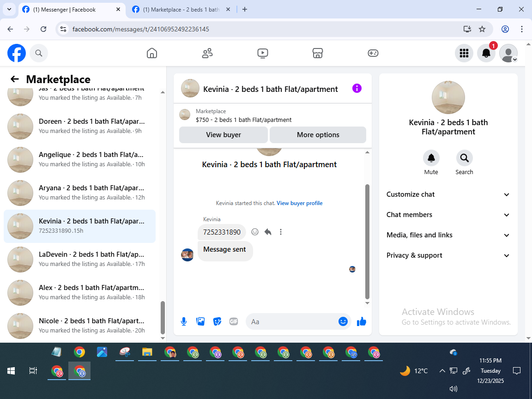
Task: Expand Chat members section
Action: 448,215
